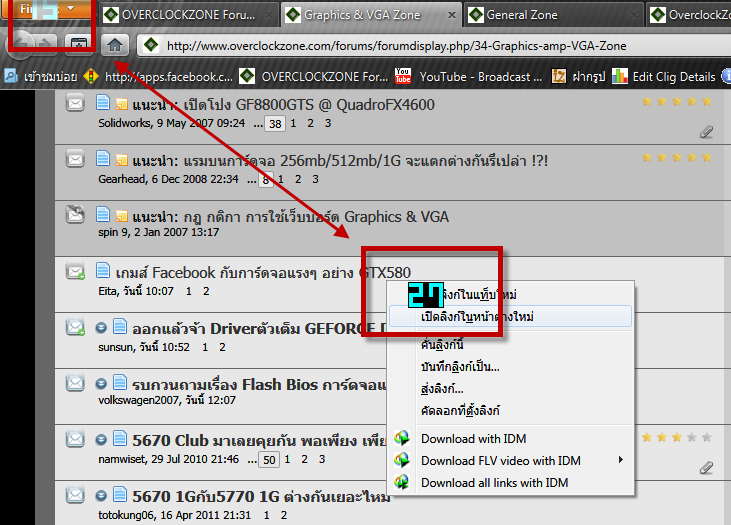Click paperclip attachment icon of 5670 Club thread
The image size is (731, 525).
pos(706,468)
